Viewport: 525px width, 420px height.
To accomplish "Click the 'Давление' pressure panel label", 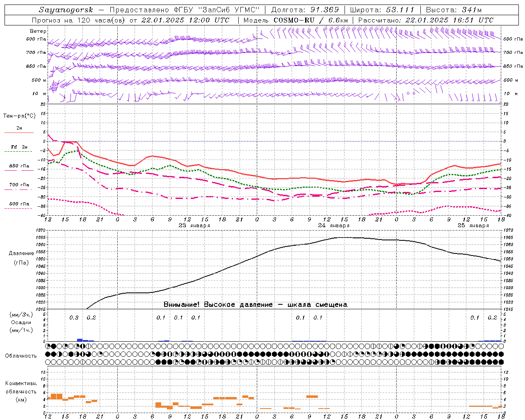I will pos(21,253).
